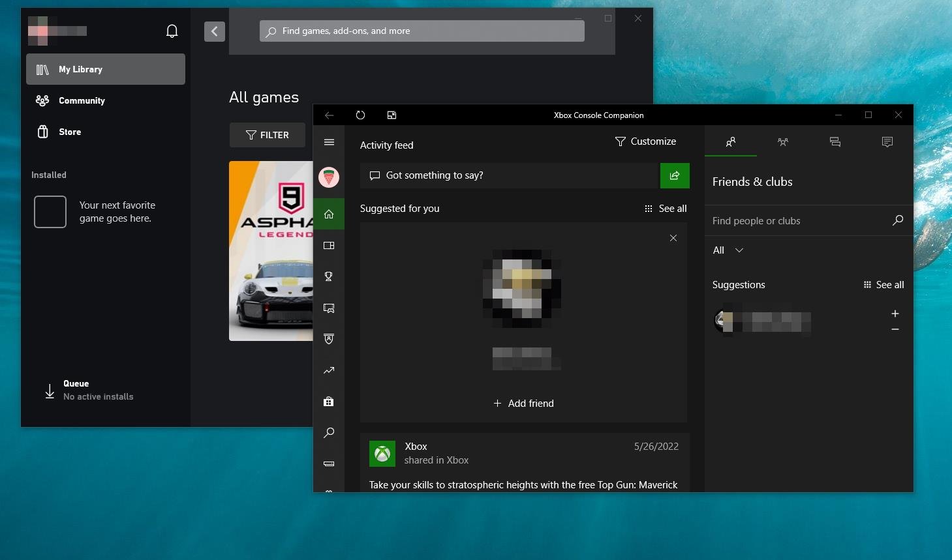Click the Find games search field
Screen dimensions: 952x560
click(x=422, y=31)
